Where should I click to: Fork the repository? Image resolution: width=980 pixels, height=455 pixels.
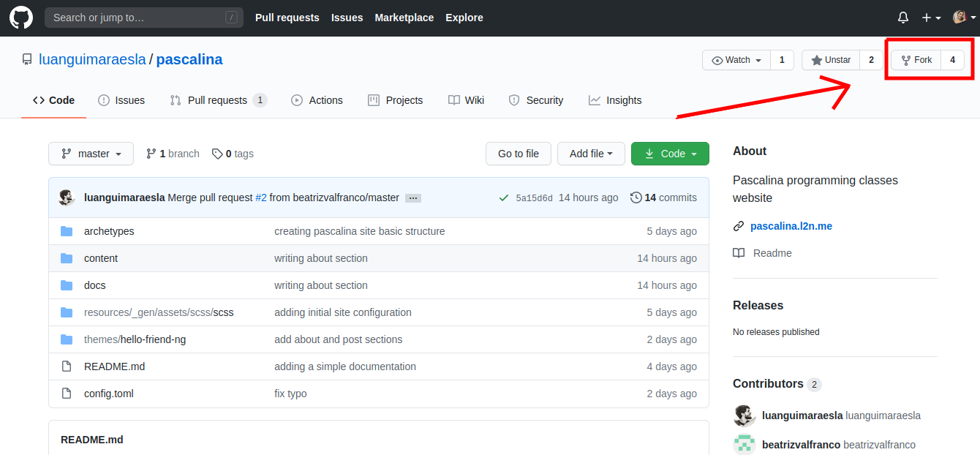pos(916,60)
